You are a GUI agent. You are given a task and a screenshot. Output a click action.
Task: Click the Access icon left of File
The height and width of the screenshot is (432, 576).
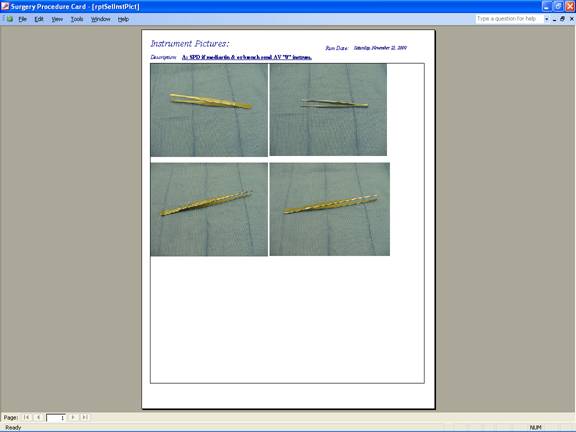tap(10, 19)
